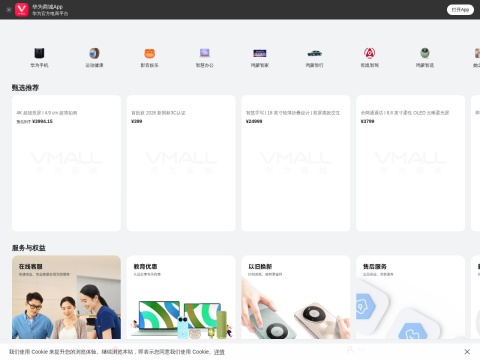
Task: Dismiss the app download banner
Action: pyautogui.click(x=9, y=10)
